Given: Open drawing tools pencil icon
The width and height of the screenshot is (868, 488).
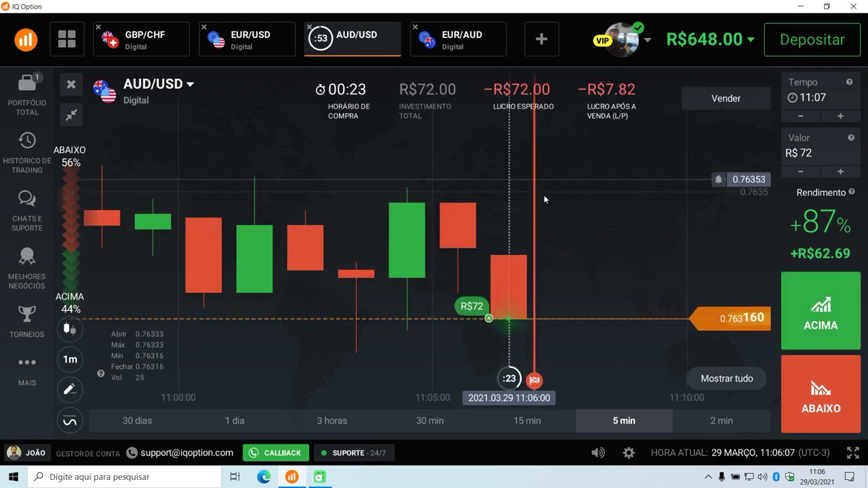Looking at the screenshot, I should pyautogui.click(x=70, y=390).
